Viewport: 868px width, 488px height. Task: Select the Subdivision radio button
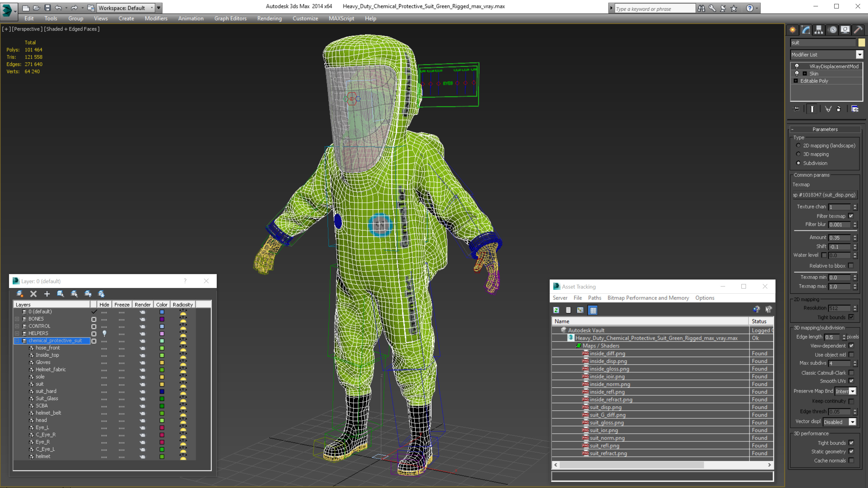click(798, 163)
